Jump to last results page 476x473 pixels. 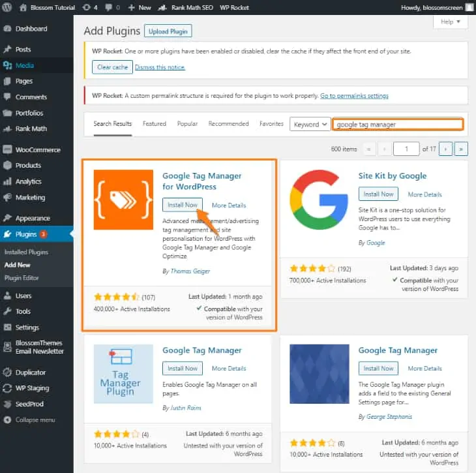(461, 149)
